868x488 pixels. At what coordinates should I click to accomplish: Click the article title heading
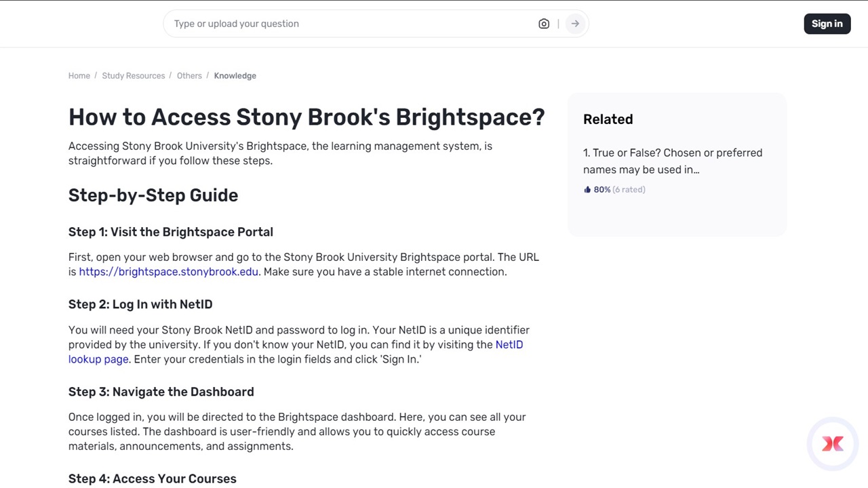307,117
